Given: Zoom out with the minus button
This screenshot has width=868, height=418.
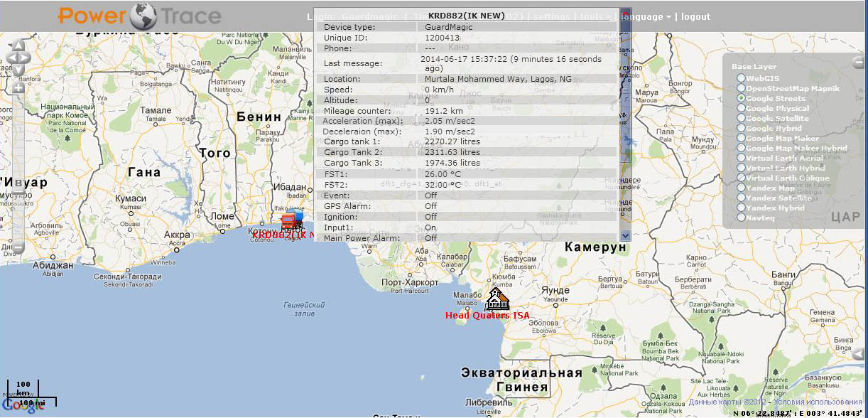Looking at the screenshot, I should tap(18, 248).
